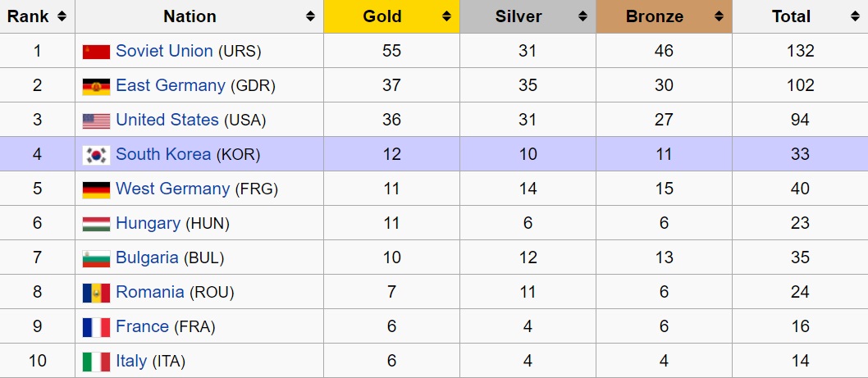Open the Soviet Union link
868x378 pixels.
point(164,51)
